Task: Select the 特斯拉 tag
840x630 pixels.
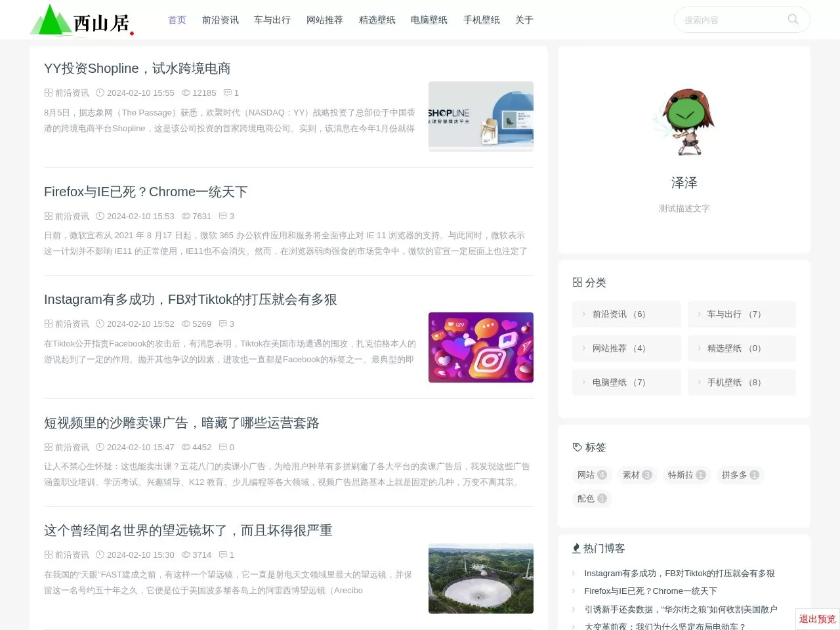Action: click(x=686, y=475)
